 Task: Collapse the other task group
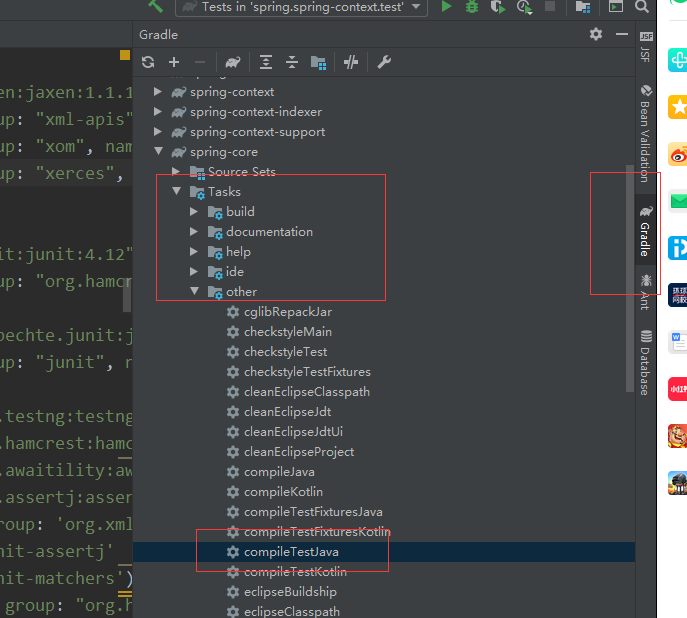point(195,291)
